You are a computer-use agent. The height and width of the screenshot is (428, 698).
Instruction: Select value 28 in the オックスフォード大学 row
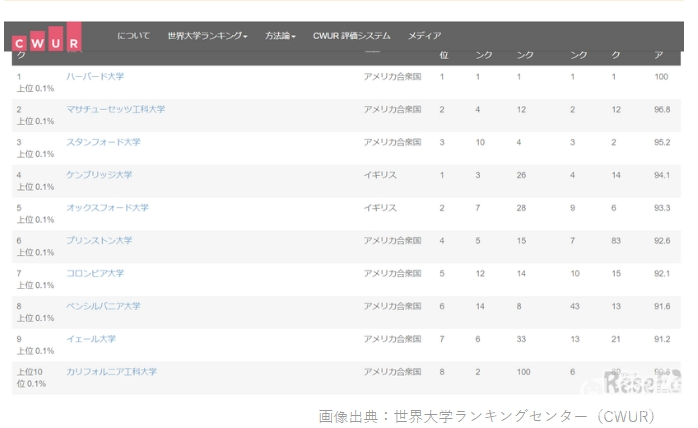coord(521,208)
